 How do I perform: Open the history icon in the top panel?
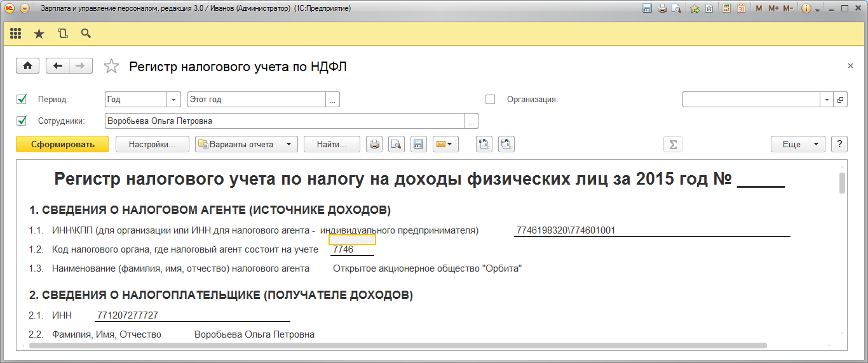(62, 34)
